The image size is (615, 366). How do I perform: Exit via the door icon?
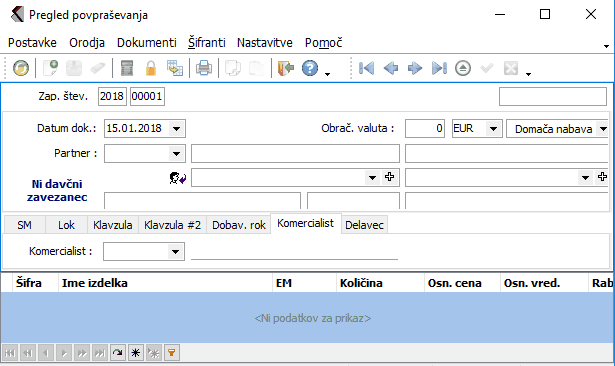[x=286, y=68]
